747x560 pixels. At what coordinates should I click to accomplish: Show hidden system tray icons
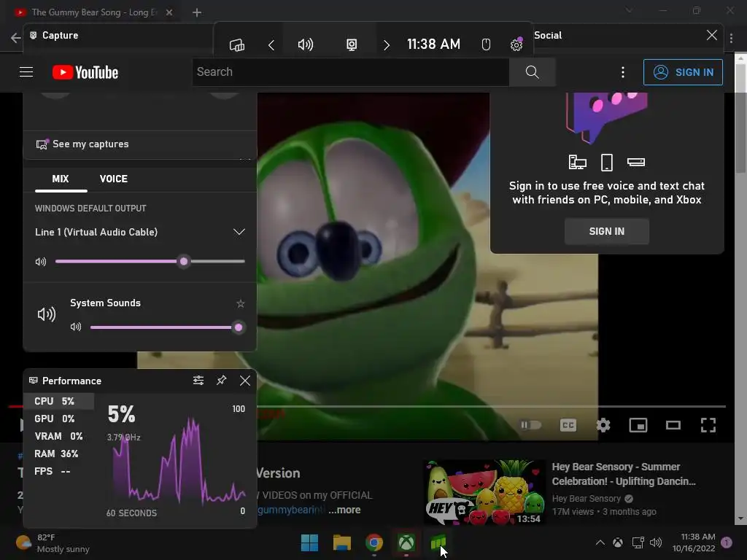point(600,542)
